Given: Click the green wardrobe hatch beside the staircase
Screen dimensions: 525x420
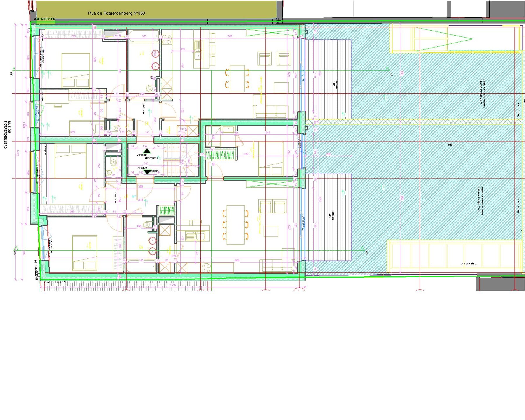Looking at the screenshot, I should (x=220, y=155).
